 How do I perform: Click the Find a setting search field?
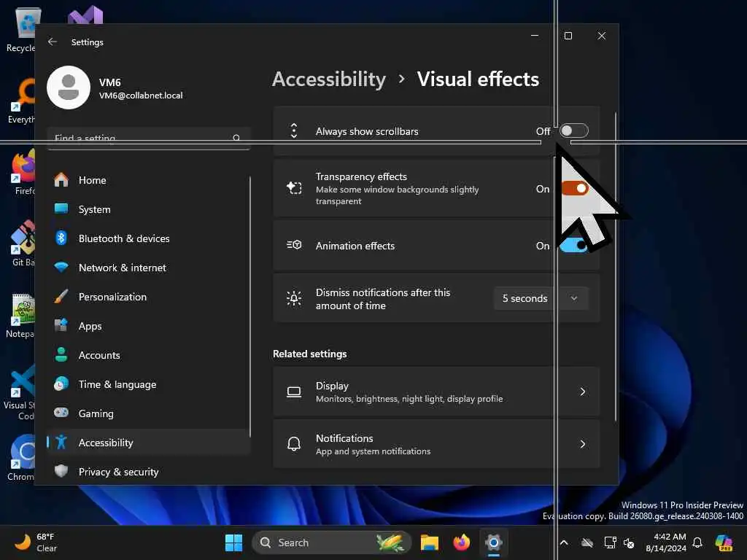pyautogui.click(x=149, y=139)
